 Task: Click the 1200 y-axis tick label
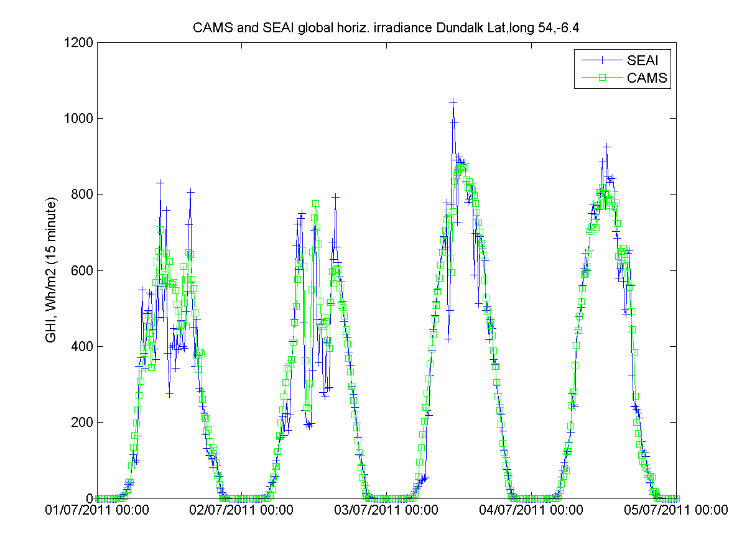coord(78,43)
